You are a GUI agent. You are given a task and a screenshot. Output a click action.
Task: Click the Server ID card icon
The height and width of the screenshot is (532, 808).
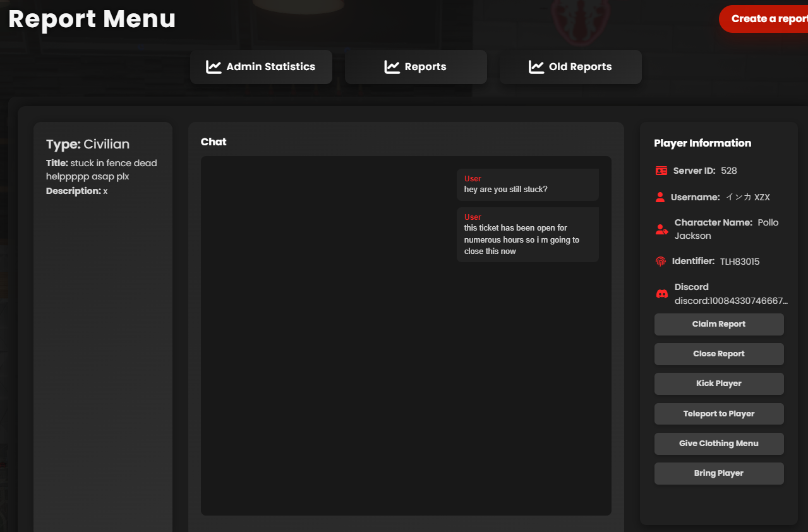pos(661,171)
